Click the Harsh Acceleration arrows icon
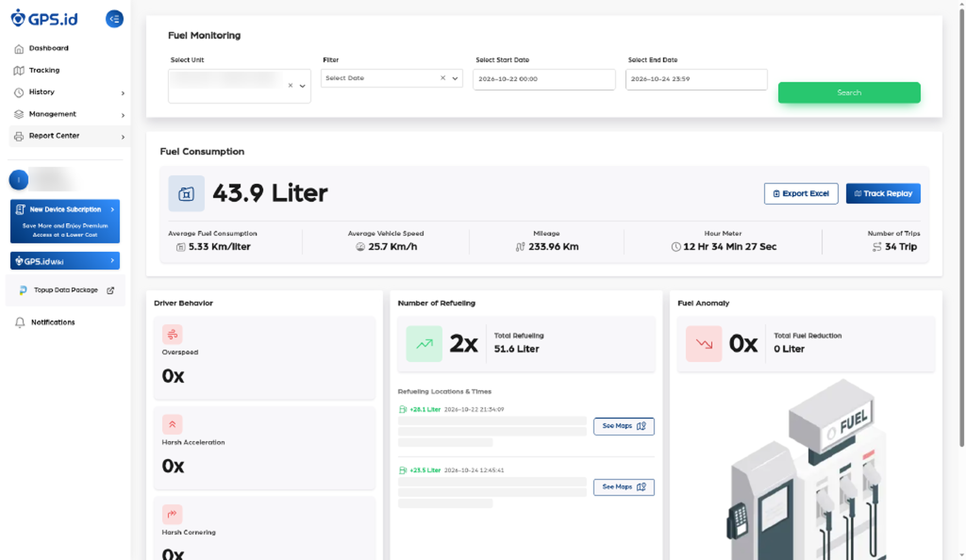The image size is (966, 560). point(172,424)
